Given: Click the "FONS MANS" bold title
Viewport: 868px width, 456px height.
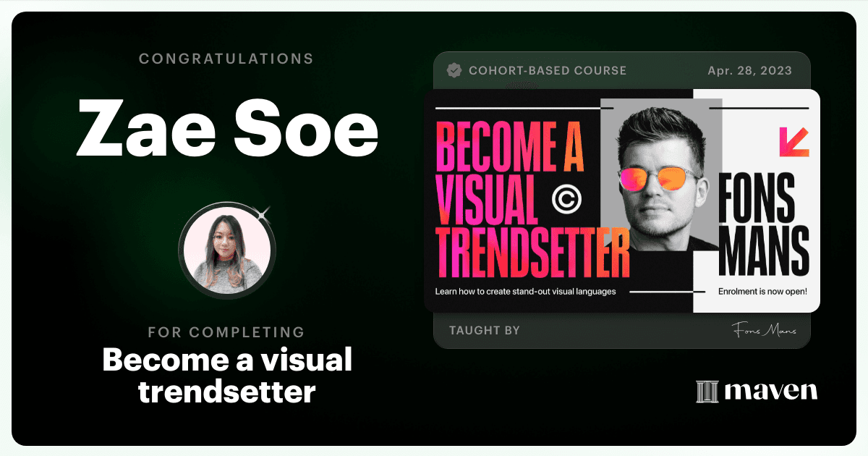Looking at the screenshot, I should (764, 223).
